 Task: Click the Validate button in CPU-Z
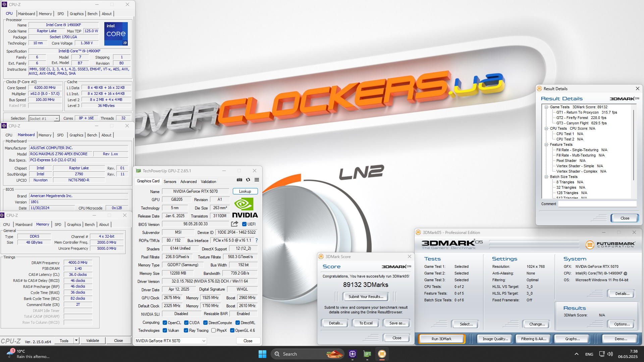[x=93, y=341]
